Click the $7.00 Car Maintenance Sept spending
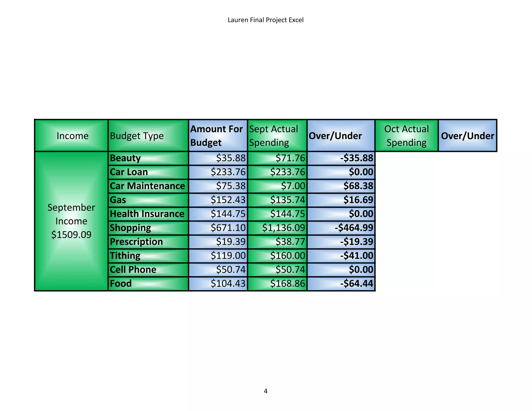532x411 pixels. pos(277,186)
